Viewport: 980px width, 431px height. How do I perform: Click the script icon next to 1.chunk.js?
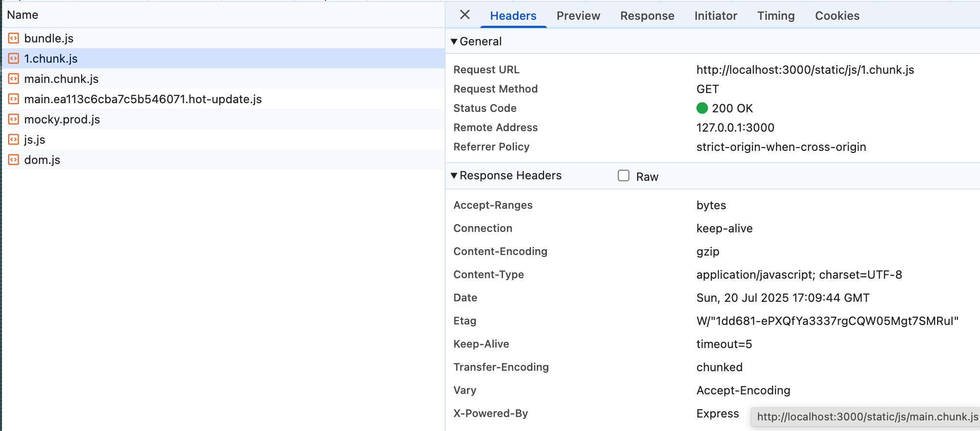(x=14, y=58)
